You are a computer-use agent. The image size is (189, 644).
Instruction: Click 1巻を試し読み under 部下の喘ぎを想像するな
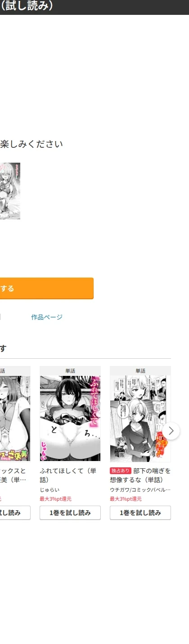[140, 513]
